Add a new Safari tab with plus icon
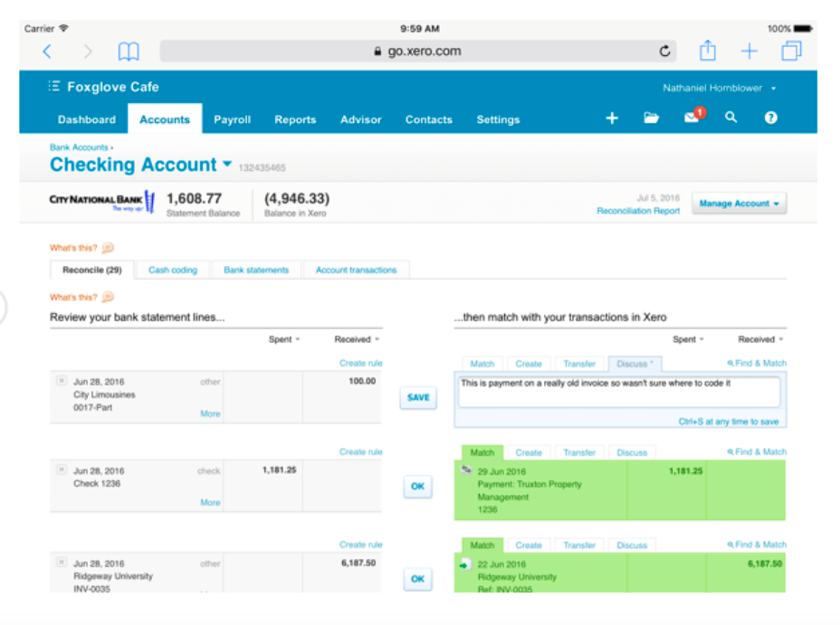This screenshot has height=625, width=840. pyautogui.click(x=749, y=52)
